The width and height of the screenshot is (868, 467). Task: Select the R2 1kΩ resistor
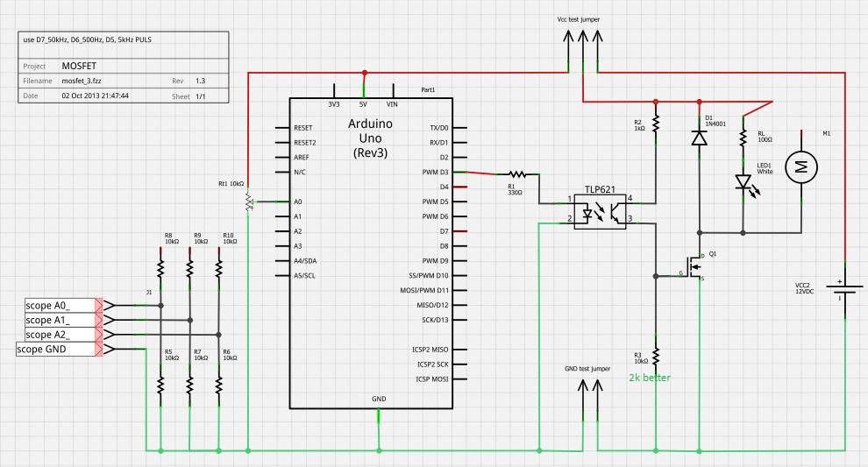655,124
